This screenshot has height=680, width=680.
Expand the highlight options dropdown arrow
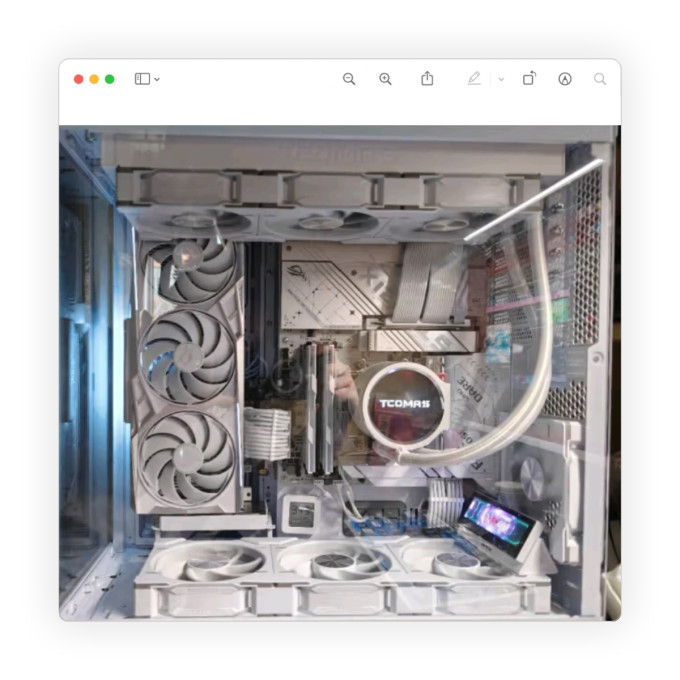[x=501, y=79]
